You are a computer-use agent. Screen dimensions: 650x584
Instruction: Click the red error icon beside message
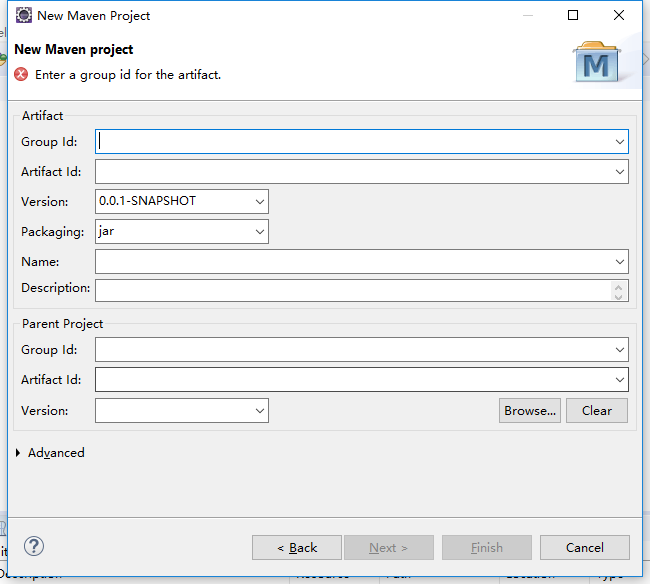click(x=21, y=75)
